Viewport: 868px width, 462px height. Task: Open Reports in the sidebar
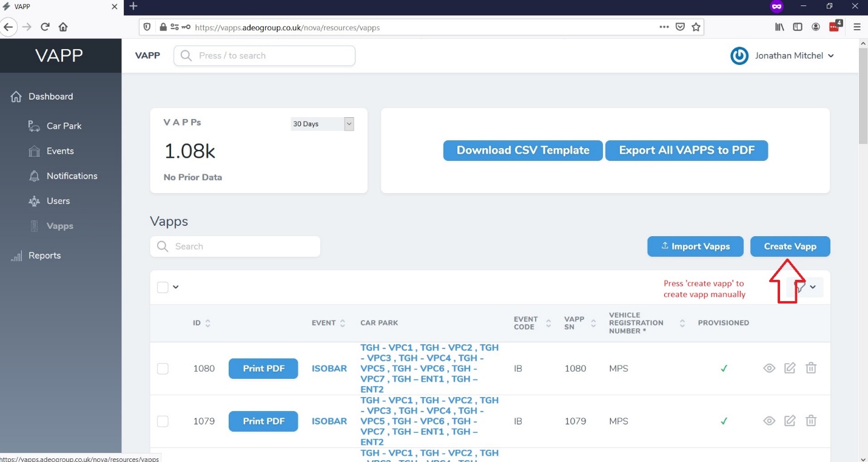[44, 256]
